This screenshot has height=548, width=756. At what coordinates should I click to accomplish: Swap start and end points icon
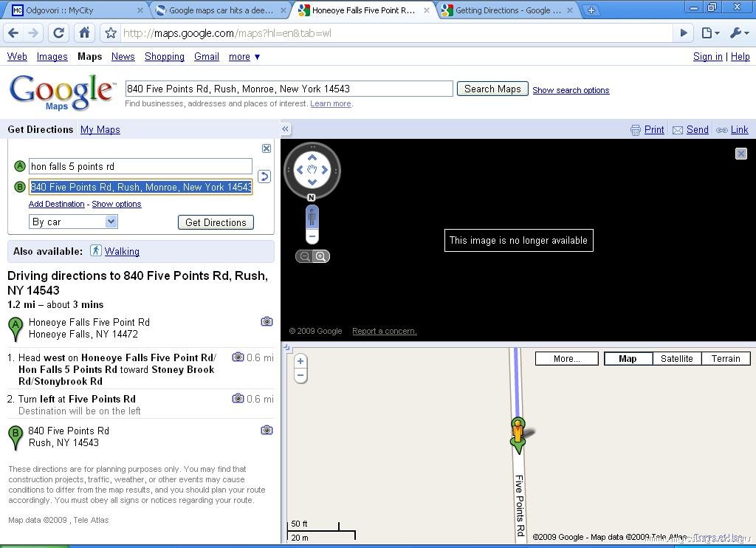click(264, 177)
